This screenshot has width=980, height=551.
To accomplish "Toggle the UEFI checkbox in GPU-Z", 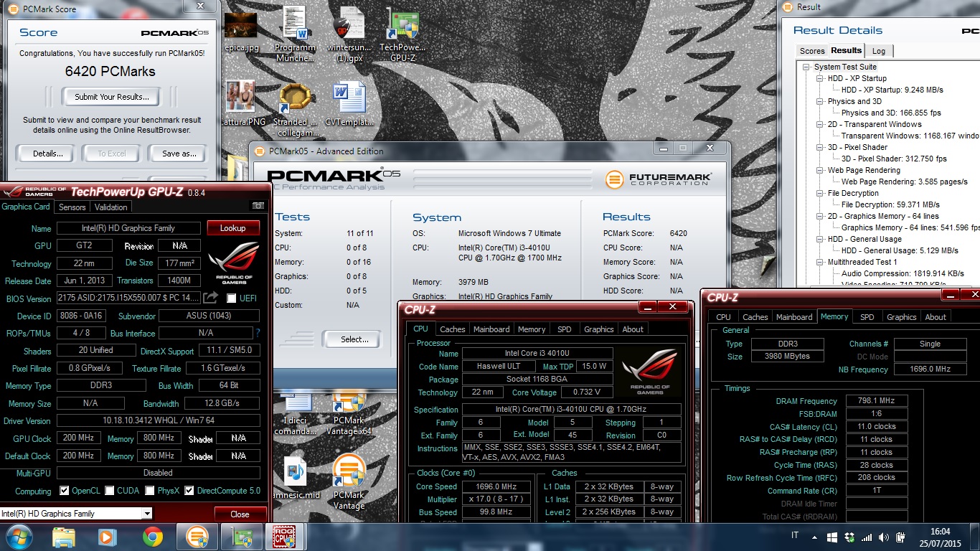I will (232, 298).
